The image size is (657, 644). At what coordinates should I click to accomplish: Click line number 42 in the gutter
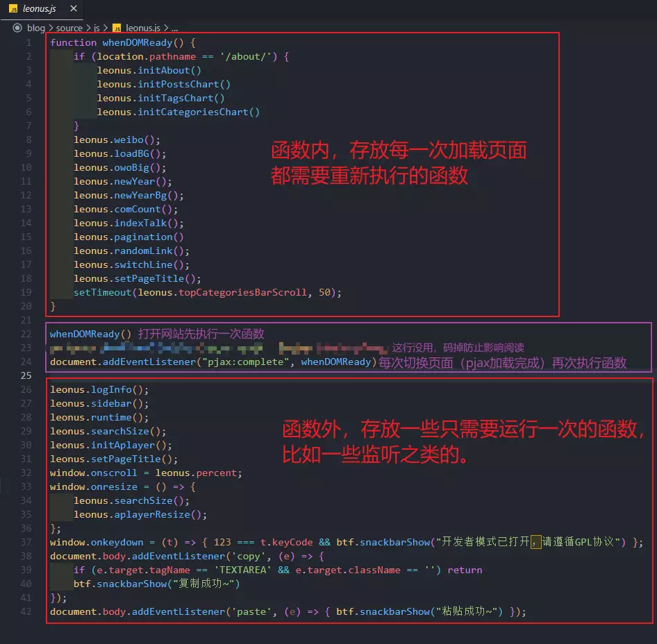(x=26, y=611)
